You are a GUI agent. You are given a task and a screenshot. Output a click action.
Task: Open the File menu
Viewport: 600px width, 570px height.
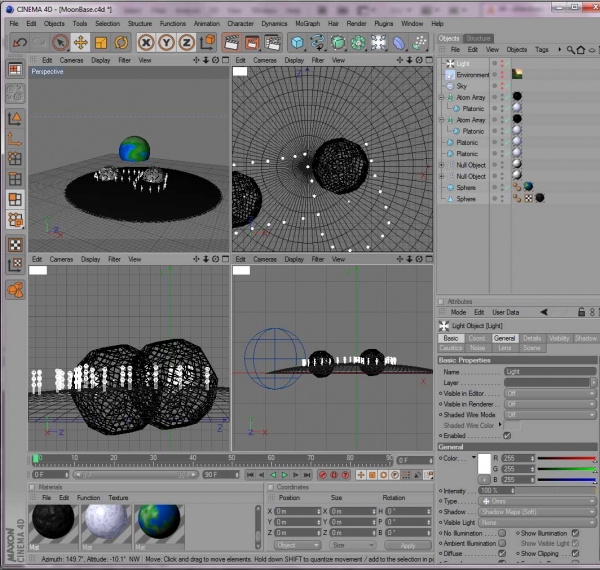14,24
